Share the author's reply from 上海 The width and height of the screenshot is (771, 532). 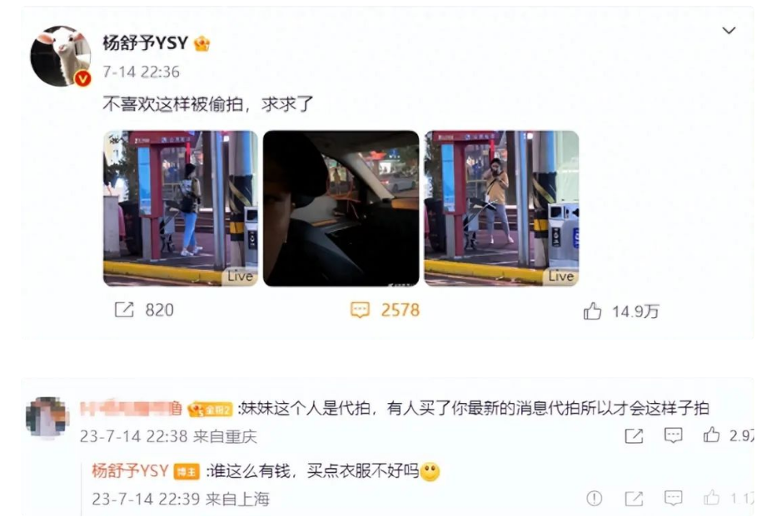click(634, 499)
